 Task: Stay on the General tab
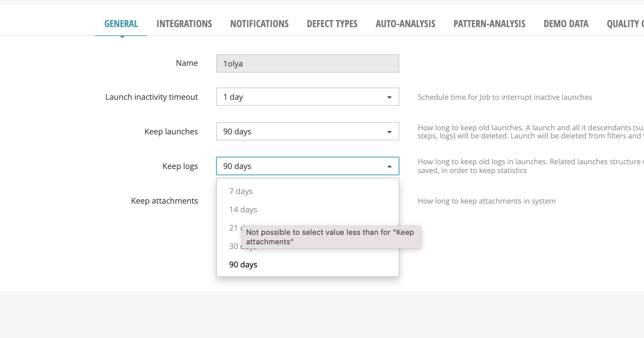pyautogui.click(x=121, y=24)
